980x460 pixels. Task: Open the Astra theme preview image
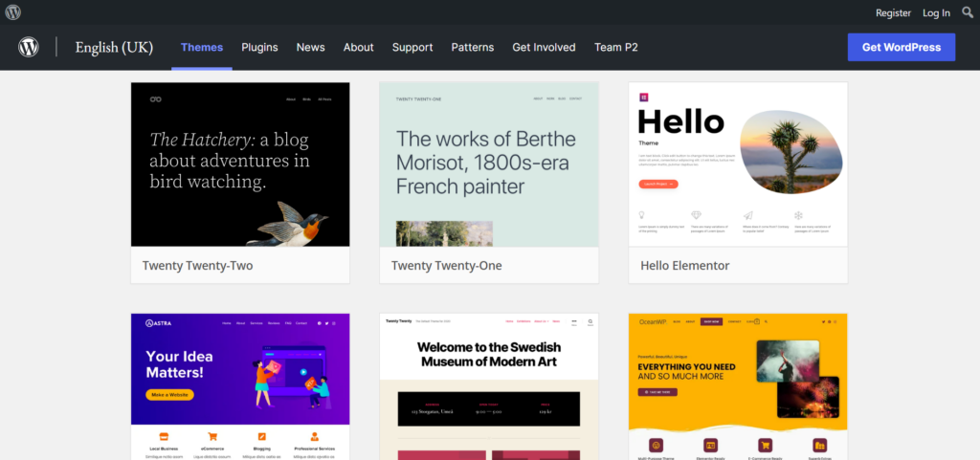pos(240,386)
